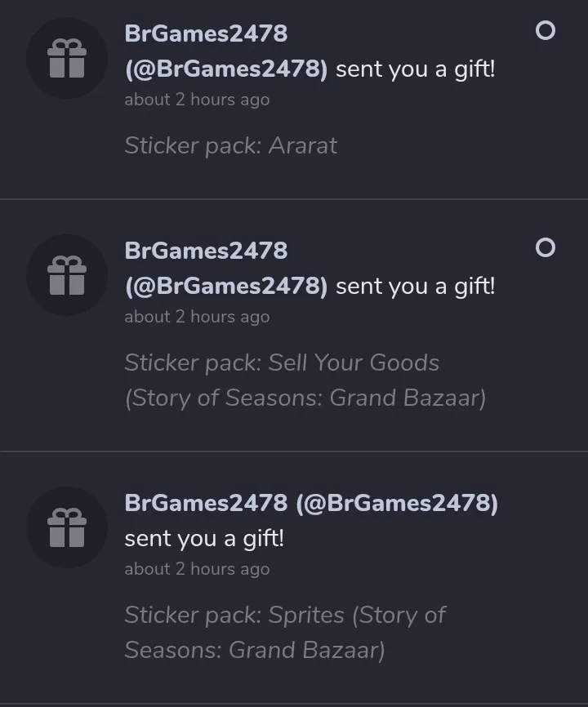
Task: Select 'sent you a gift!' text in second notification
Action: [416, 287]
